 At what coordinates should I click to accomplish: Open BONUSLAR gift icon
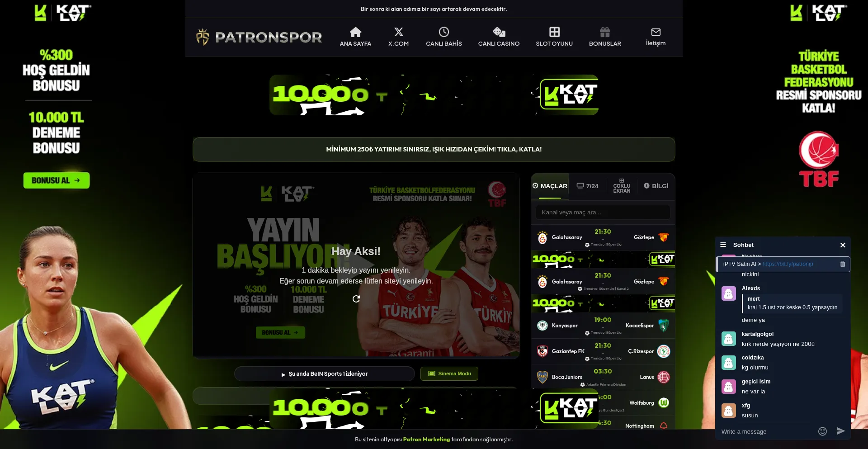pos(605,32)
